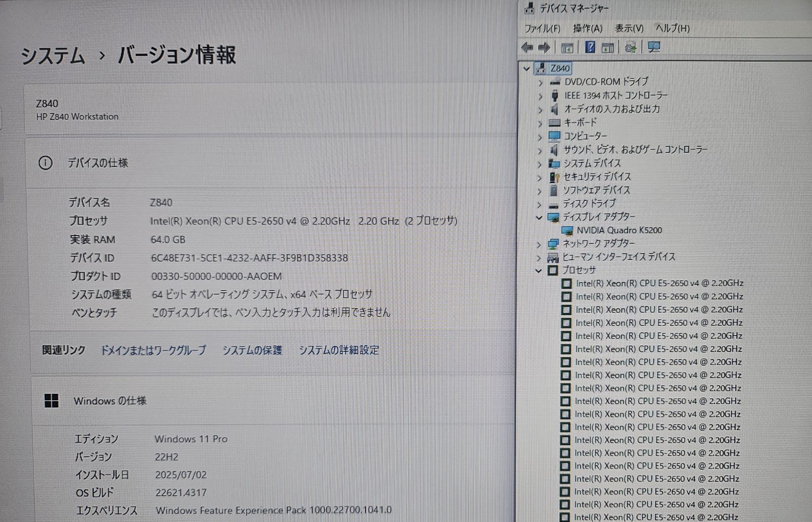Click the info circle beside デバイスの仕様
812x522 pixels.
pyautogui.click(x=45, y=163)
